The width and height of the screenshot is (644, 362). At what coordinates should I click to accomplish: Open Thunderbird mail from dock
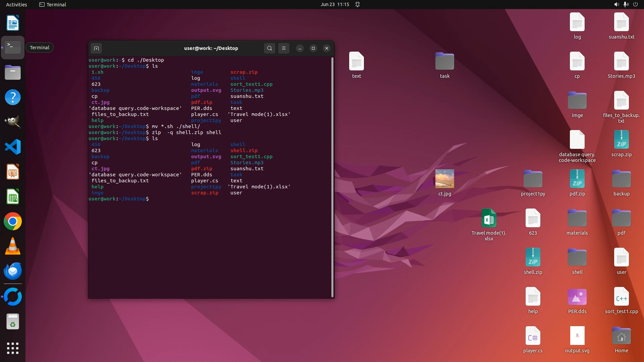(x=13, y=271)
